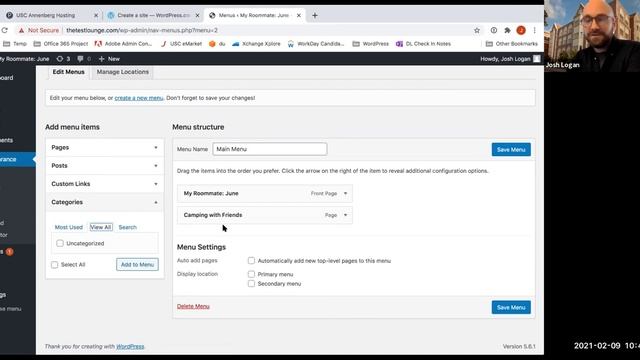Open the Adobe Admin Console bookmark
640x360 pixels.
123,44
